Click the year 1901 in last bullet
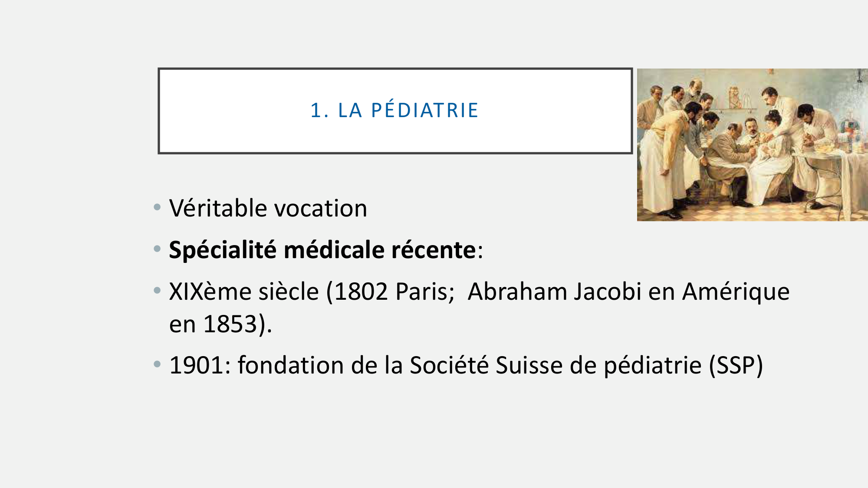 point(196,365)
